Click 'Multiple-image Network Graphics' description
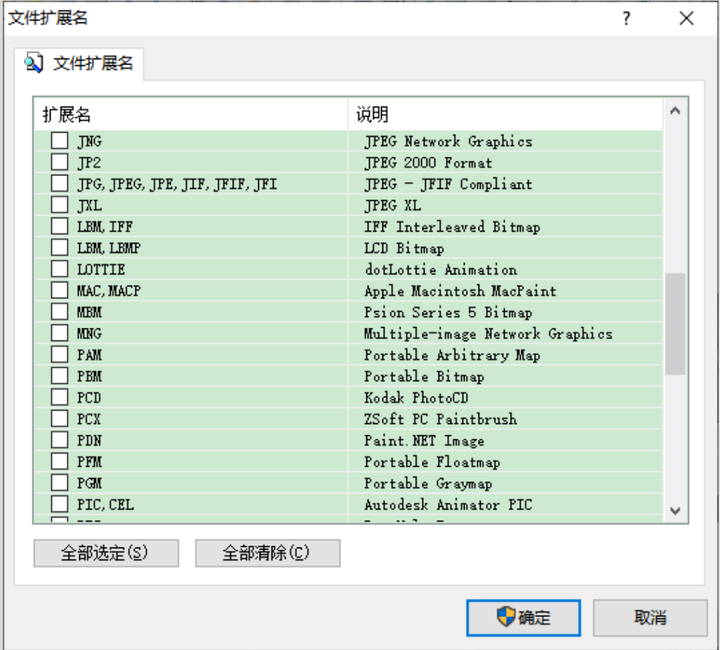The width and height of the screenshot is (720, 650). click(x=488, y=334)
